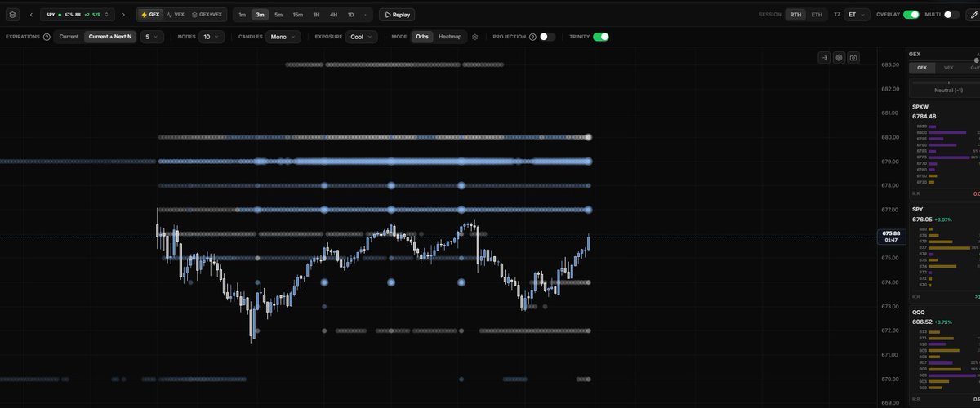This screenshot has width=980, height=408.
Task: Select the 1m timeframe
Action: [242, 15]
